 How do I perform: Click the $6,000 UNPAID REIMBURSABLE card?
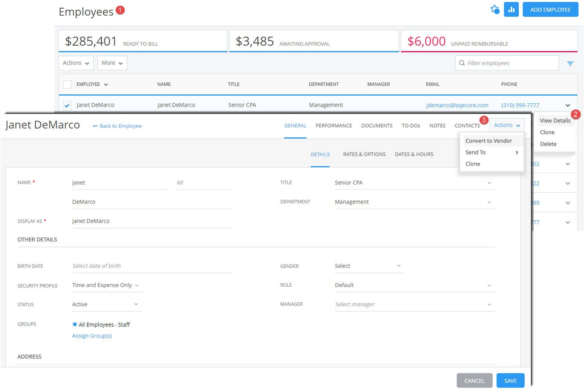(489, 41)
